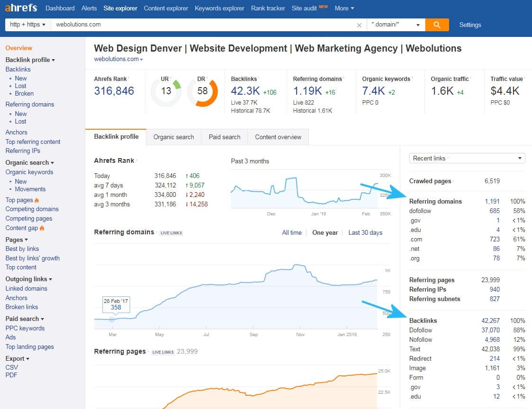Click the 685 dofollow domains count
The image size is (532, 409).
(x=495, y=211)
